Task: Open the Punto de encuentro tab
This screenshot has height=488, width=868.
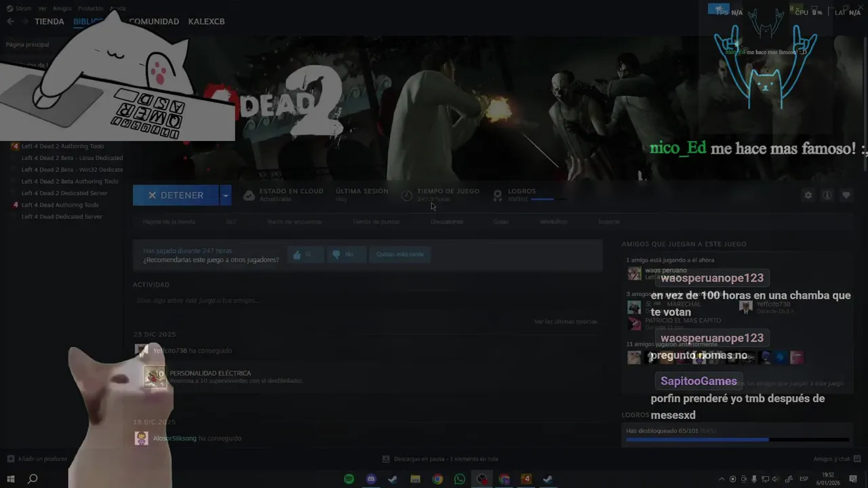Action: pyautogui.click(x=294, y=222)
